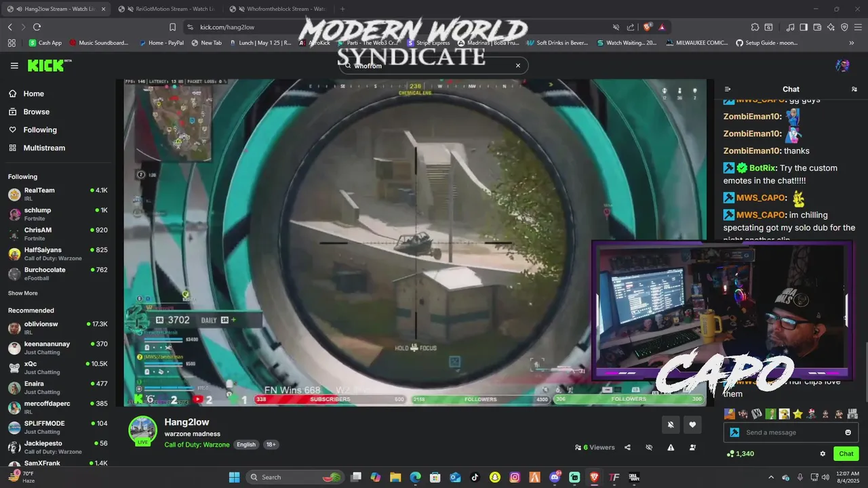This screenshot has height=488, width=868.
Task: Open Brave VPN shield icon
Action: (844, 27)
